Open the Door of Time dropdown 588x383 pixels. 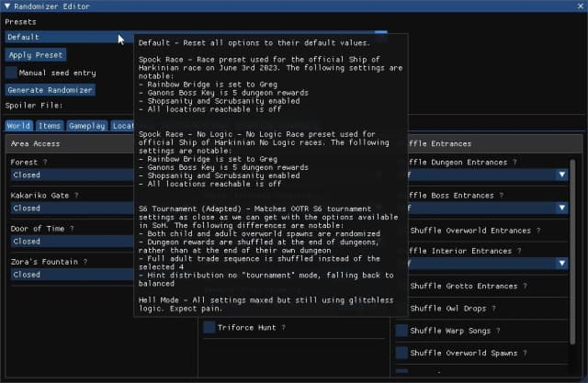pyautogui.click(x=72, y=242)
